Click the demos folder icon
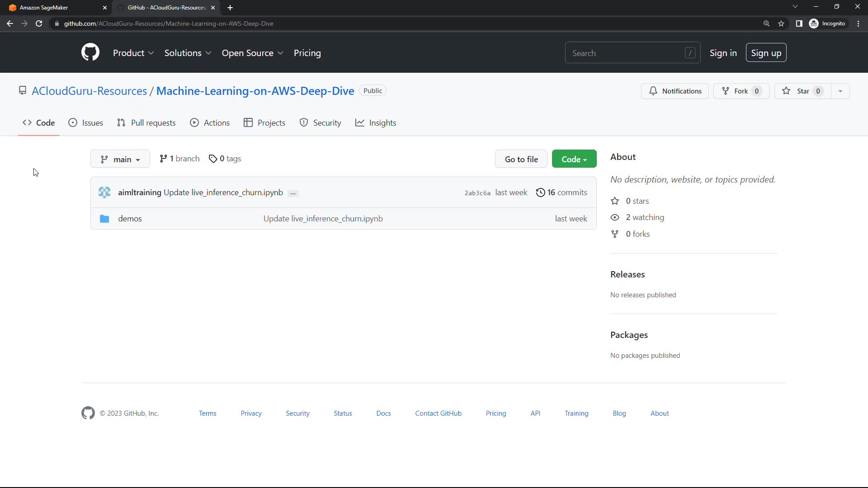The image size is (868, 488). coord(104,219)
